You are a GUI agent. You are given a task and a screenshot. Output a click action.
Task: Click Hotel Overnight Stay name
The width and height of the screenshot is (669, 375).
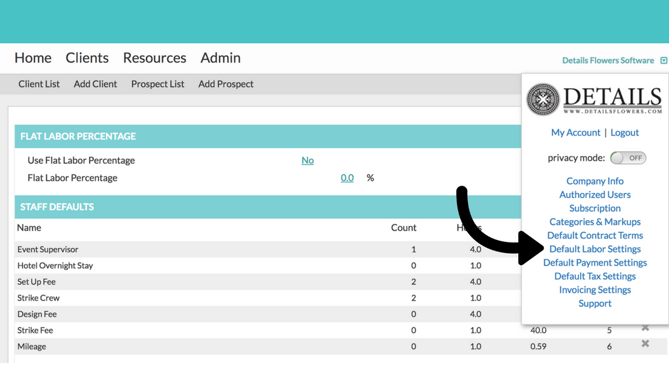(55, 265)
